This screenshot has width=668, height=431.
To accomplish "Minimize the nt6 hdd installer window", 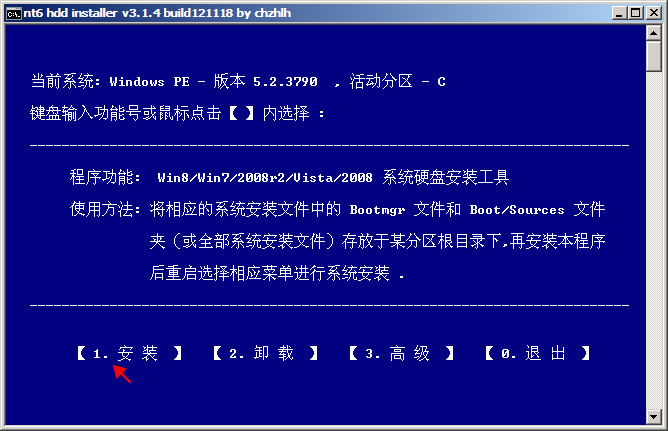I will [x=619, y=13].
